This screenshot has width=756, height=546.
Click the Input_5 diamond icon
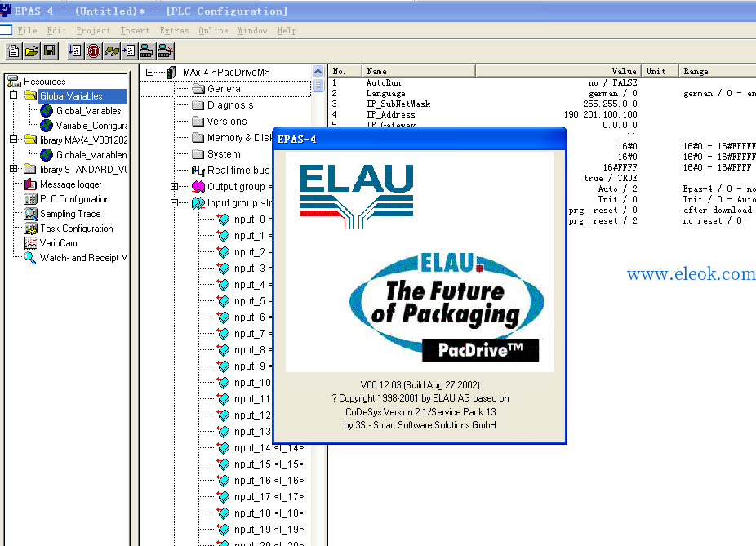coord(223,300)
